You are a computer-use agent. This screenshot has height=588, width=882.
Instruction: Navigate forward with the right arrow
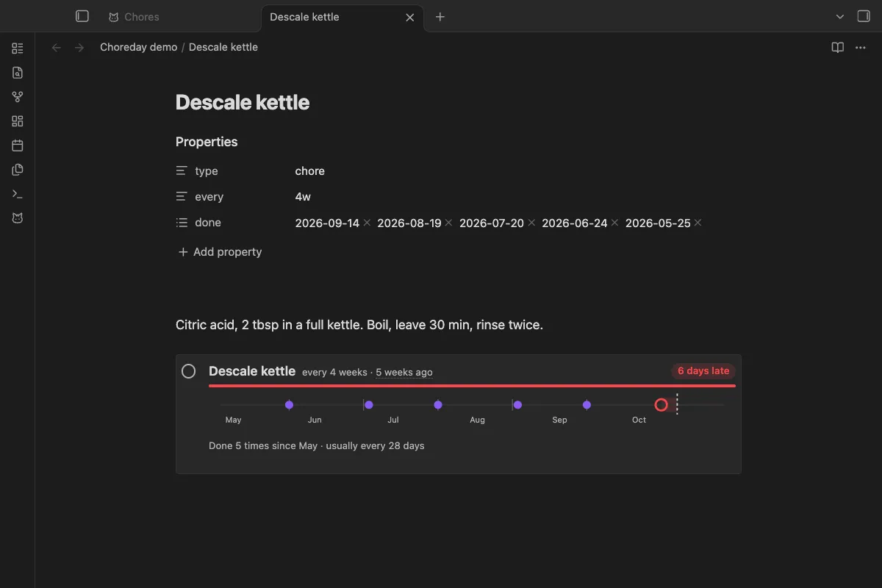79,47
